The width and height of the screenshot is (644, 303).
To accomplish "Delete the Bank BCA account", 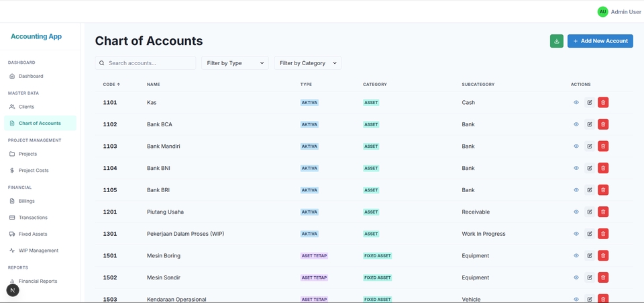I will 603,124.
